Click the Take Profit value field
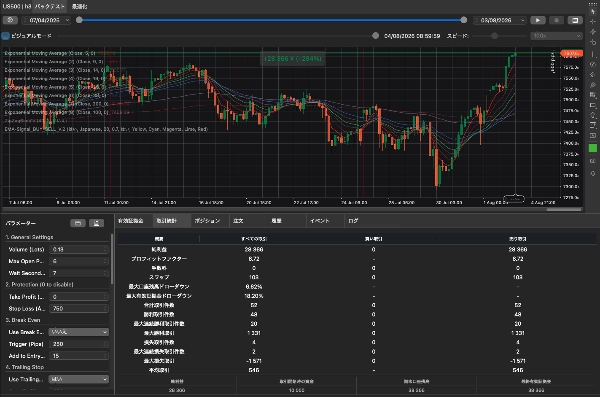The height and width of the screenshot is (397, 600). [79, 297]
